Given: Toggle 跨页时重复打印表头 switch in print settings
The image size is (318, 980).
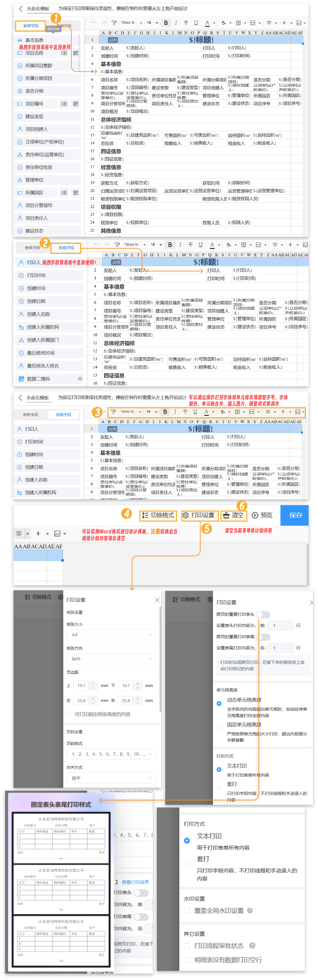Looking at the screenshot, I should pyautogui.click(x=263, y=614).
